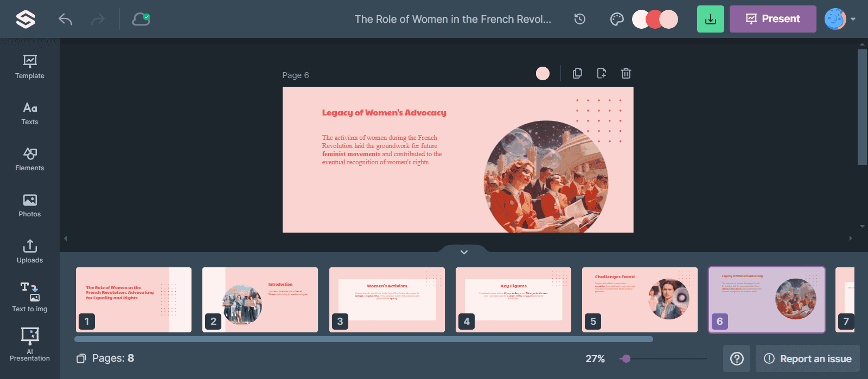Select the three-circle color scheme swatches

(x=655, y=20)
